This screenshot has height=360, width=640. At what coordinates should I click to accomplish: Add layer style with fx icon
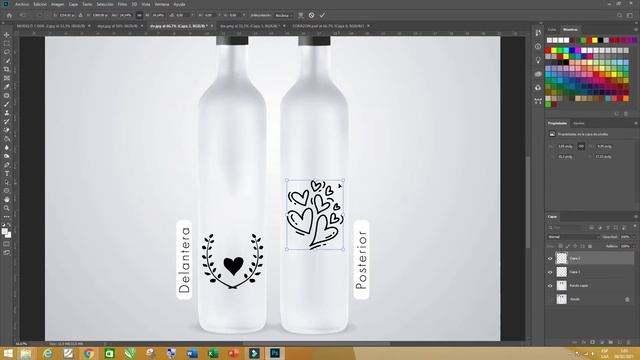584,342
